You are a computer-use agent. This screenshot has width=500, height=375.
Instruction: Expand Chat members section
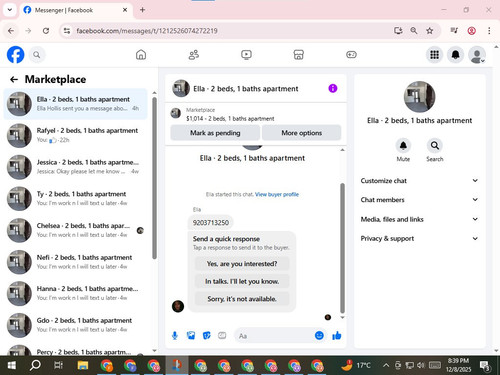click(419, 200)
